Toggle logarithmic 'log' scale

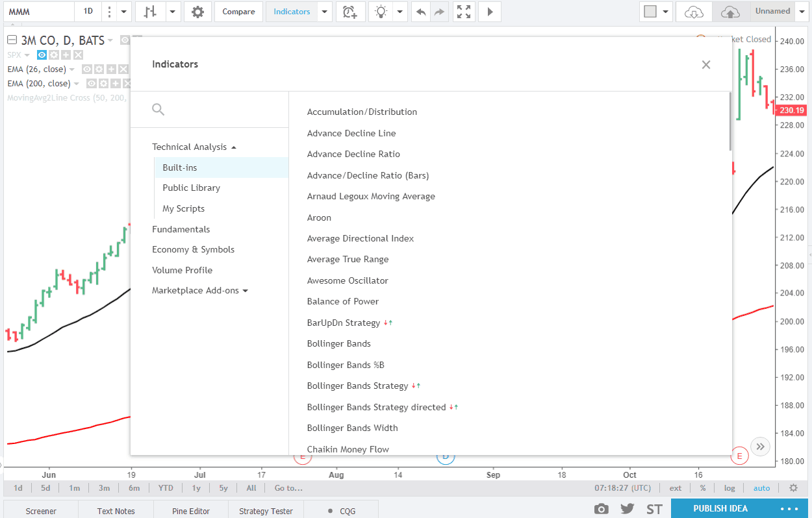pos(730,488)
